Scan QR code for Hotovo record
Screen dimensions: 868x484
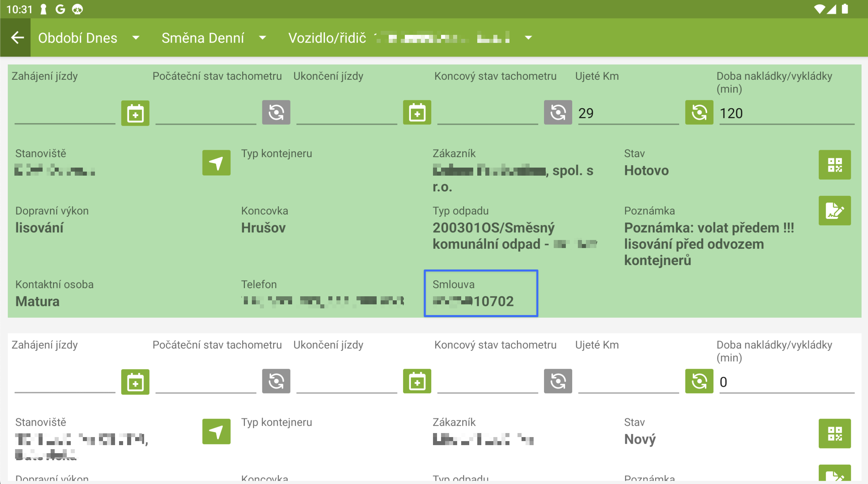[x=834, y=165]
